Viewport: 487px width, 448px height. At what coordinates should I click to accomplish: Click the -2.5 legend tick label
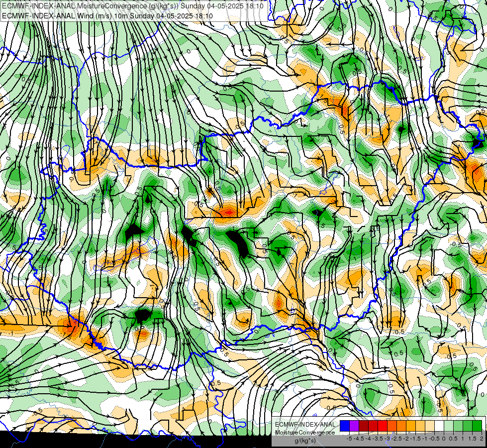coord(397,439)
